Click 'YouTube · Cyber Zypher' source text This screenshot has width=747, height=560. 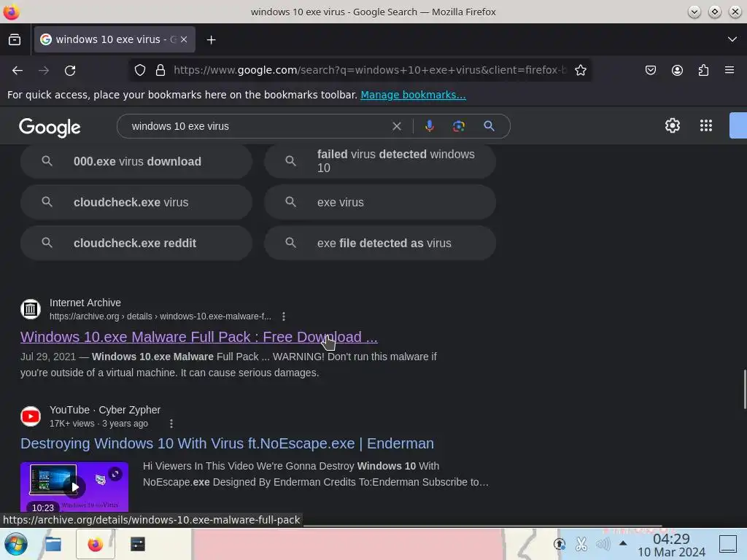(105, 410)
